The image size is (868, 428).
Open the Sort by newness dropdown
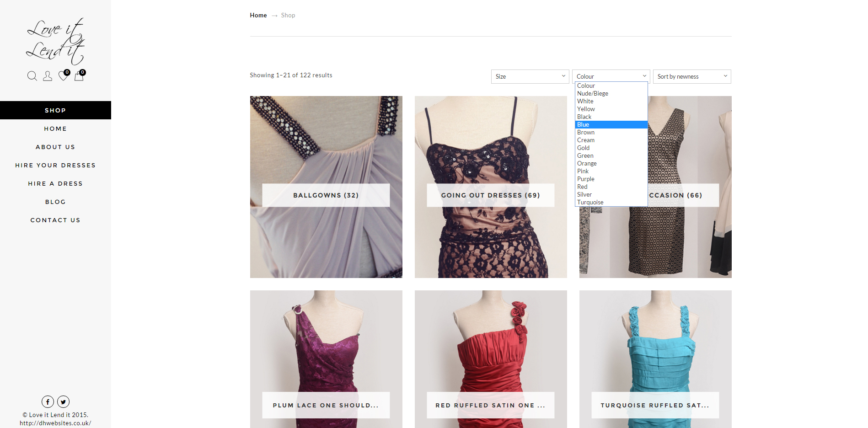click(691, 76)
